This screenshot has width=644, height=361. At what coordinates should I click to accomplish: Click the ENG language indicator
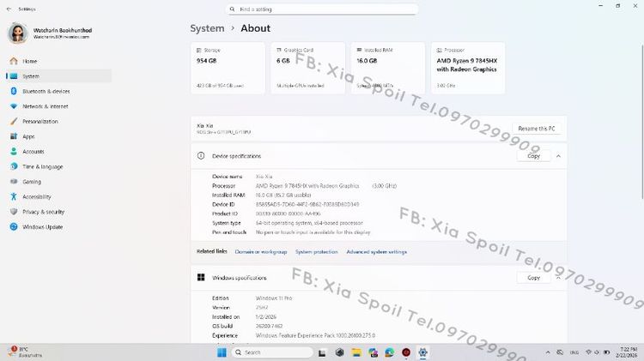click(574, 352)
